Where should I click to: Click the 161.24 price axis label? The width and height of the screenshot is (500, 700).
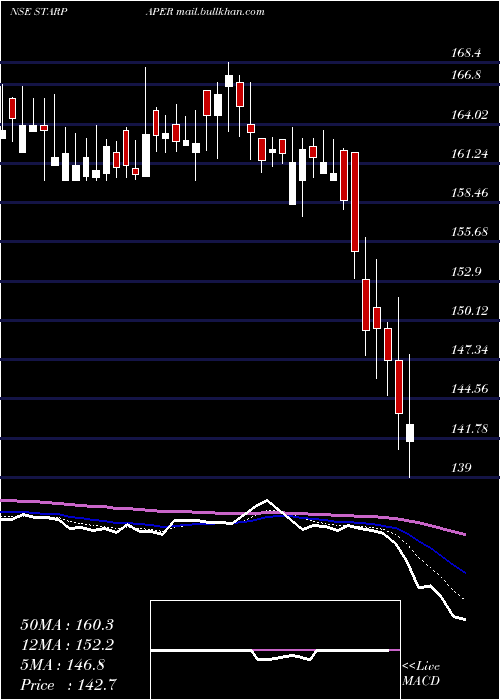point(469,154)
